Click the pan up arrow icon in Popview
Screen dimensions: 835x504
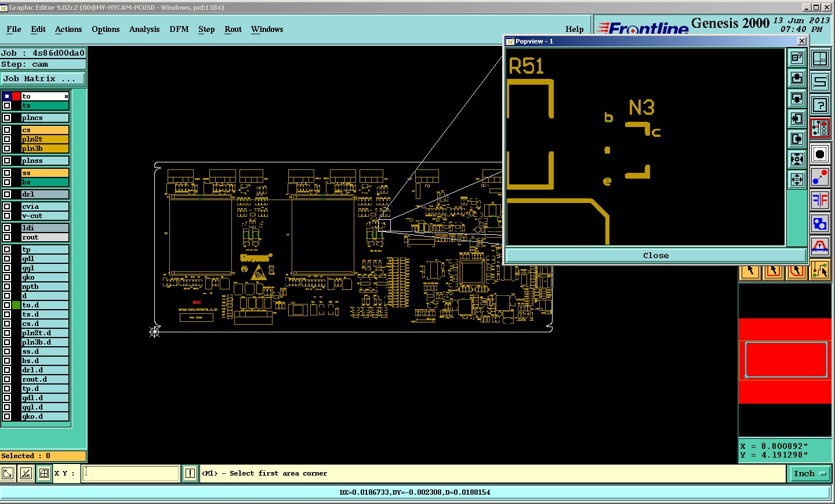pos(797,78)
